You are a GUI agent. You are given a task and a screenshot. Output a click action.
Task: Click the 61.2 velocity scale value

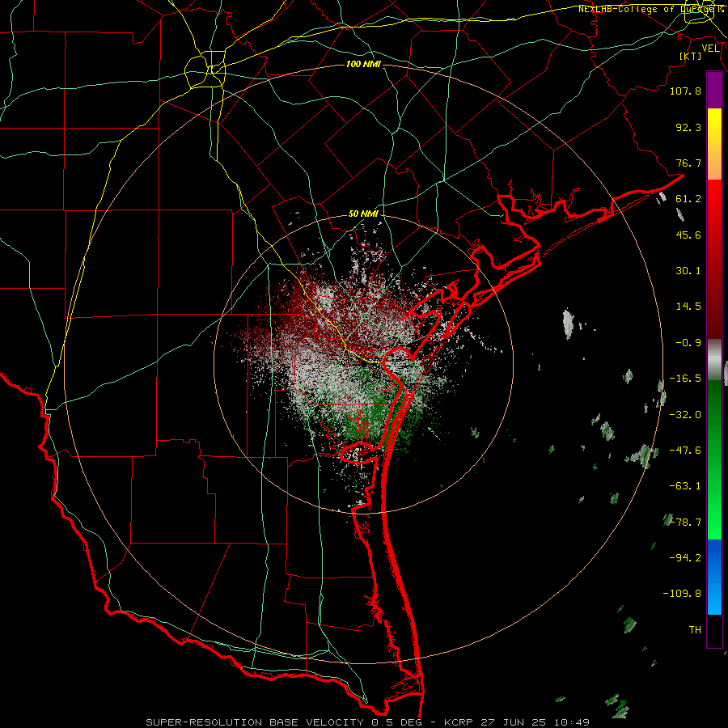point(688,199)
